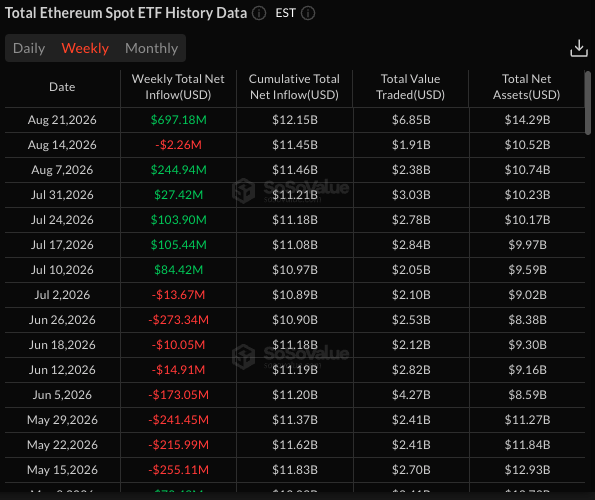Select the Aug 14,2026 date cell
The image size is (595, 500).
[62, 145]
